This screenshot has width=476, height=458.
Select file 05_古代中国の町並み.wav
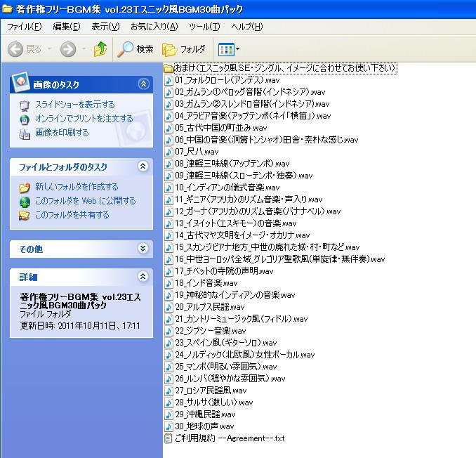coord(221,128)
